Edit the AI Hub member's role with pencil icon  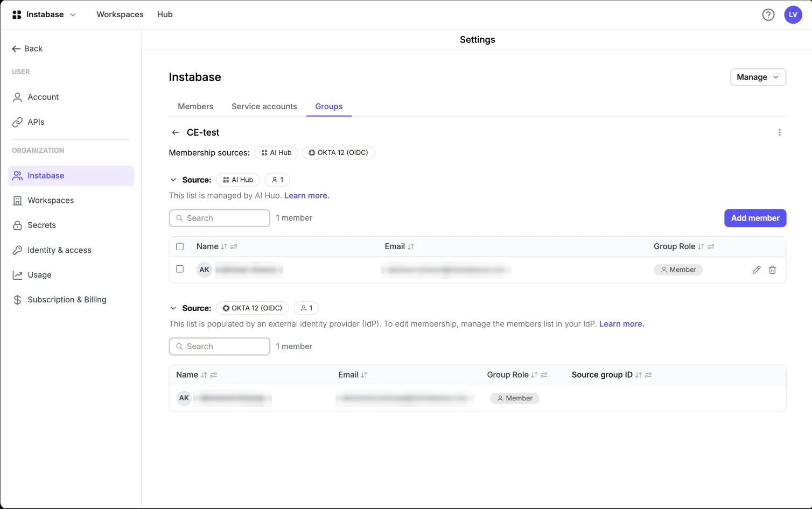click(757, 270)
